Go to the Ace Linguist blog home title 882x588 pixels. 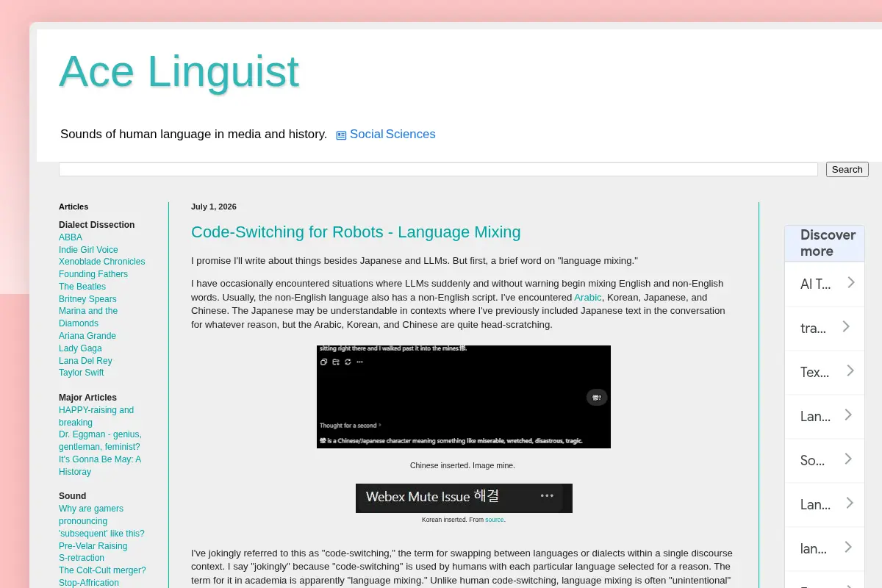coord(179,71)
